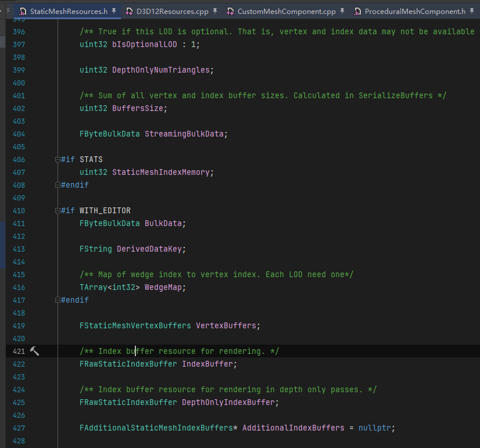Toggle pin on D3D12Resources.cpp tab
Image resolution: width=480 pixels, height=448 pixels.
[215, 11]
